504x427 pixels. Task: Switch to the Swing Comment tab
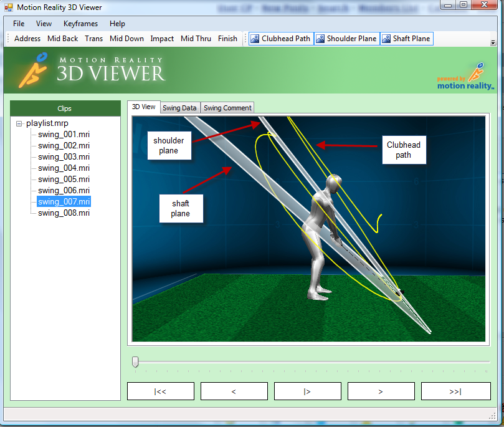(227, 108)
